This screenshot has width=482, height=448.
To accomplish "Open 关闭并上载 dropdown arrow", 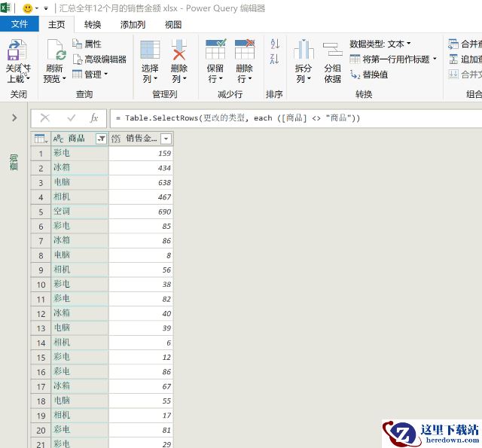I will [29, 78].
